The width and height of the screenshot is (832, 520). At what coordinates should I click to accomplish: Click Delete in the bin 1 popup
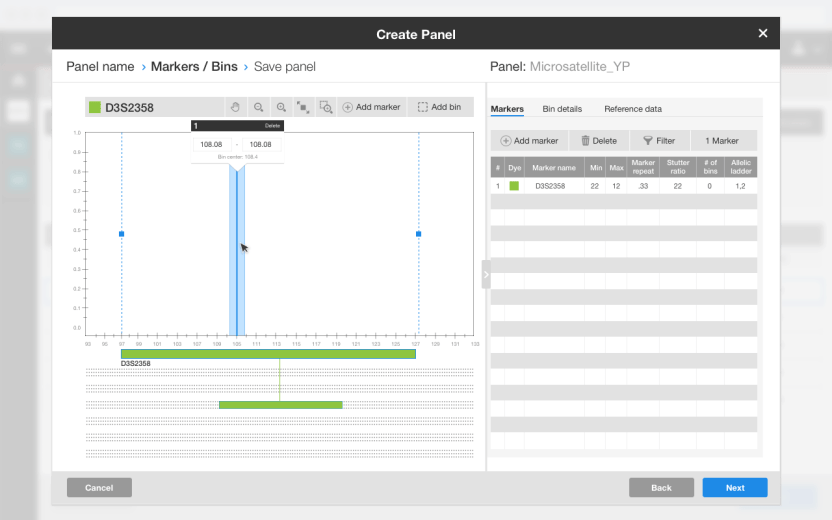272,126
